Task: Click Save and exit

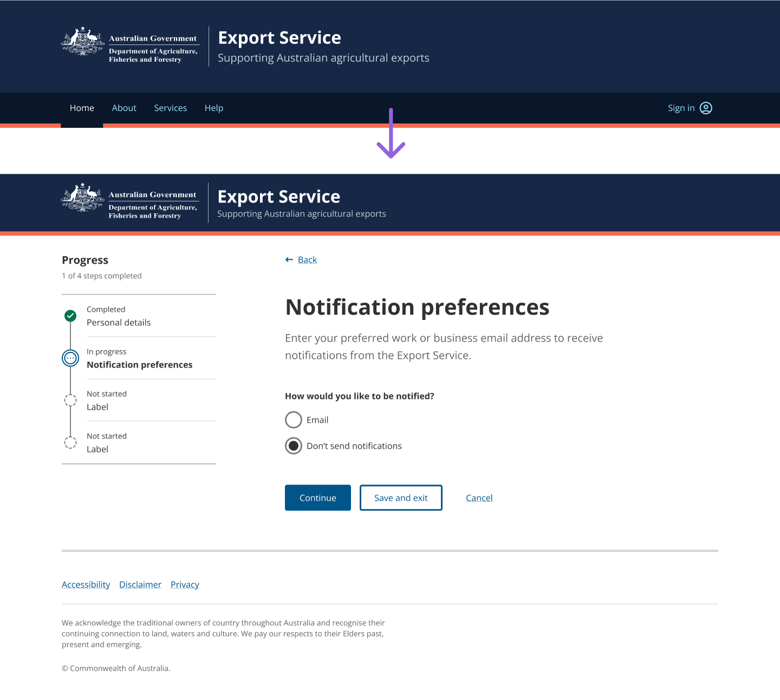Action: pos(401,498)
